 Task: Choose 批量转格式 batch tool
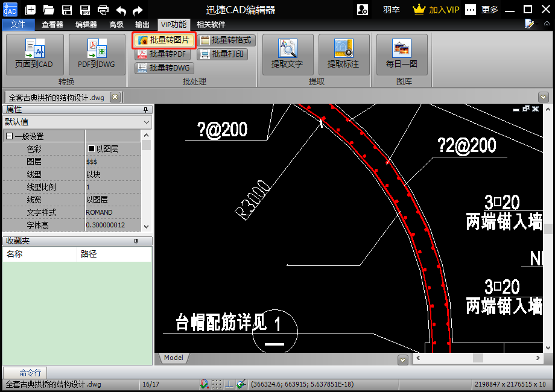[226, 40]
